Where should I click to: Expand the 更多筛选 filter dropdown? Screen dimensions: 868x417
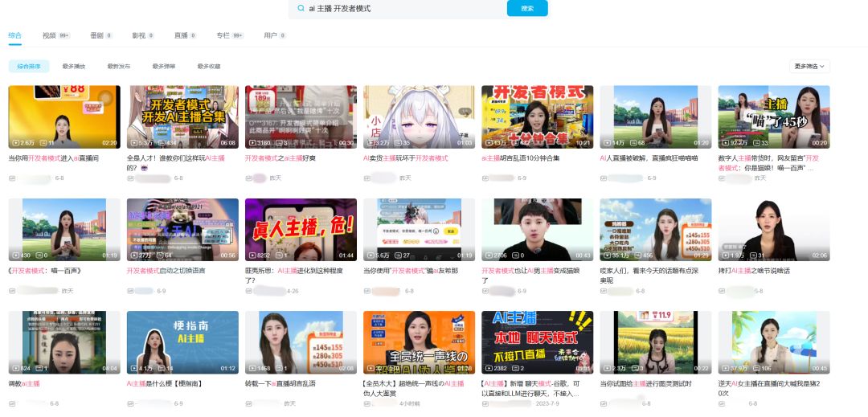point(809,67)
